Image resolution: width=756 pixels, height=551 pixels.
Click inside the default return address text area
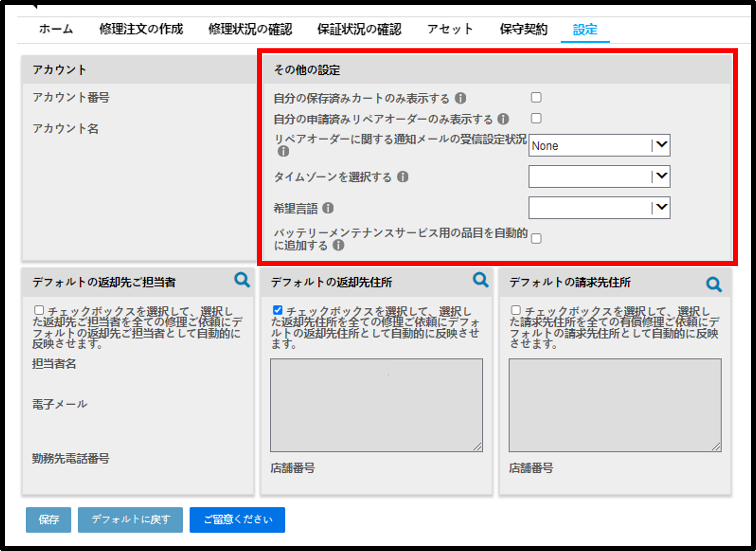[x=376, y=405]
